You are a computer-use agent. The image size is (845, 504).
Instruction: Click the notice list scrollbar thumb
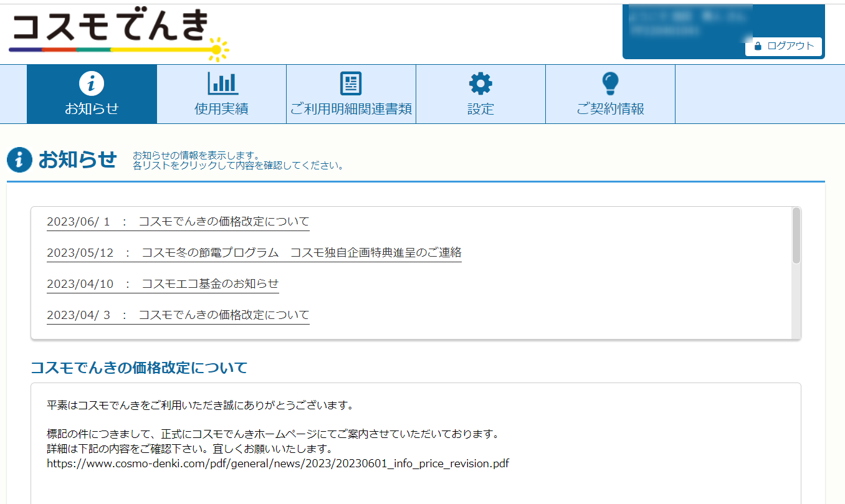(796, 235)
